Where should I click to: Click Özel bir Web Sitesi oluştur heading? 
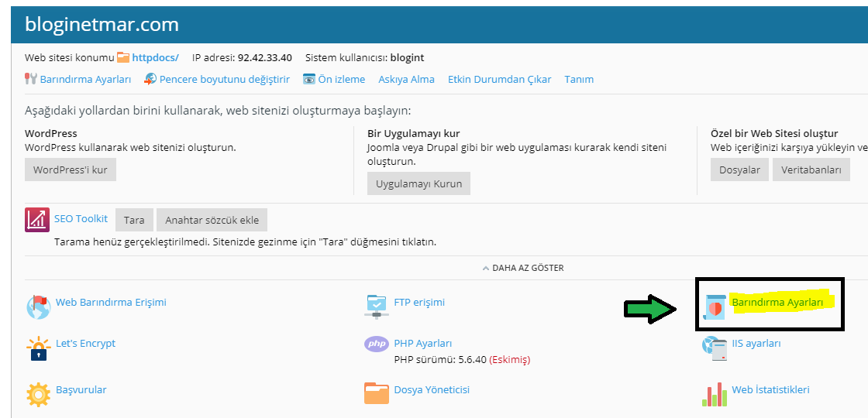pyautogui.click(x=774, y=133)
